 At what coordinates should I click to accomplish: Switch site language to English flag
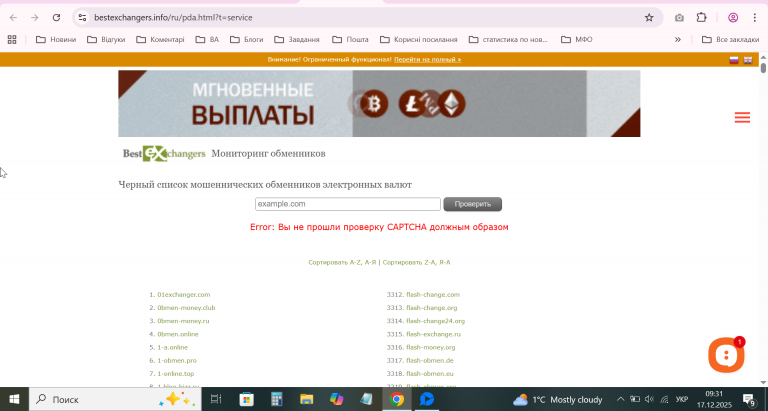click(x=748, y=60)
